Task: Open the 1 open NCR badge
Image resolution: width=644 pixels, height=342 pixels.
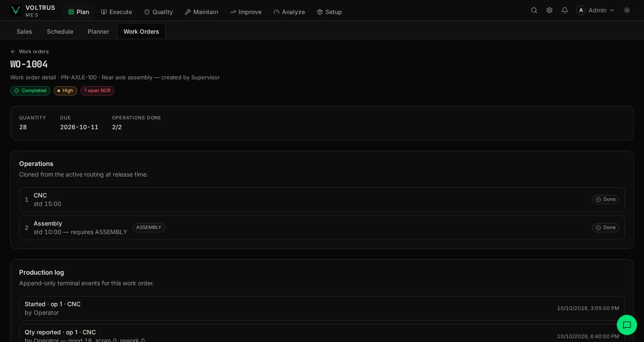Action: coord(97,91)
